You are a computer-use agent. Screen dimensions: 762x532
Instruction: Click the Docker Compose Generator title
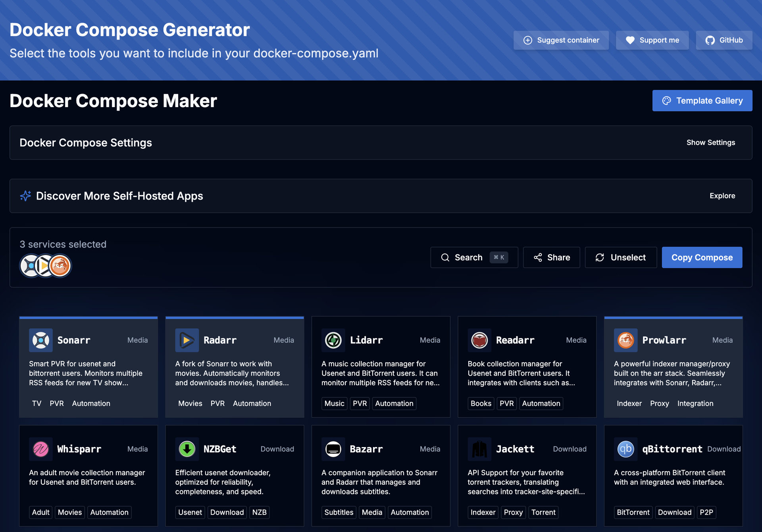[x=130, y=30]
